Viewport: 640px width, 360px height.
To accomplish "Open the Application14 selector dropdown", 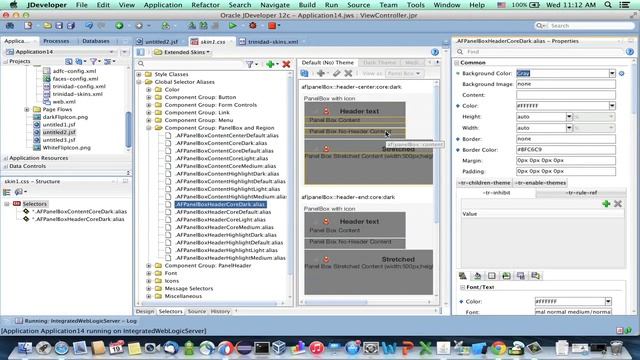I will pos(111,52).
